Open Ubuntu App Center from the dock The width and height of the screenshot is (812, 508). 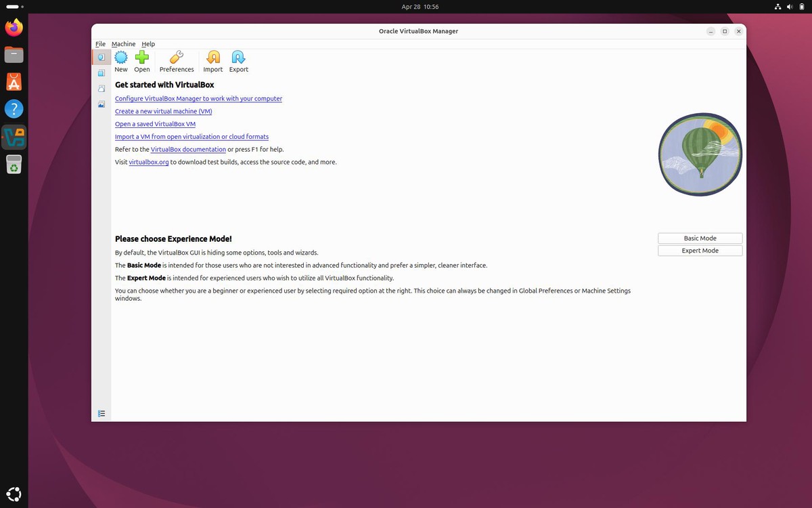pos(14,82)
